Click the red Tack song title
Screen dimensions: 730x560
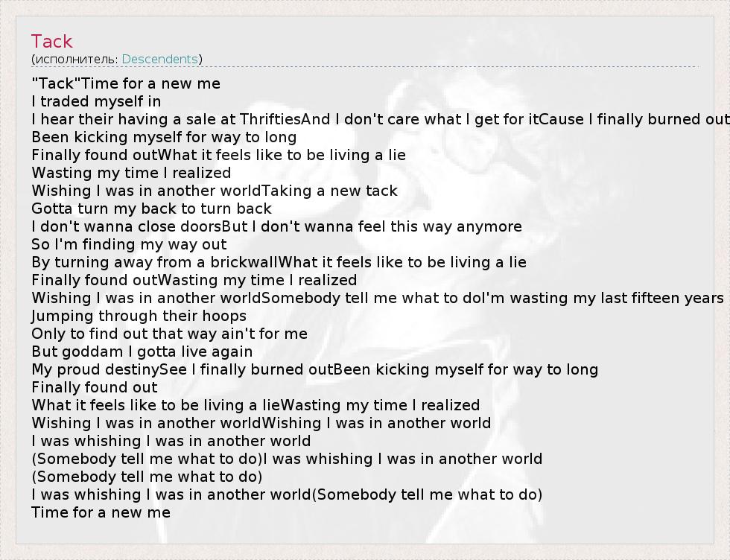click(x=52, y=41)
